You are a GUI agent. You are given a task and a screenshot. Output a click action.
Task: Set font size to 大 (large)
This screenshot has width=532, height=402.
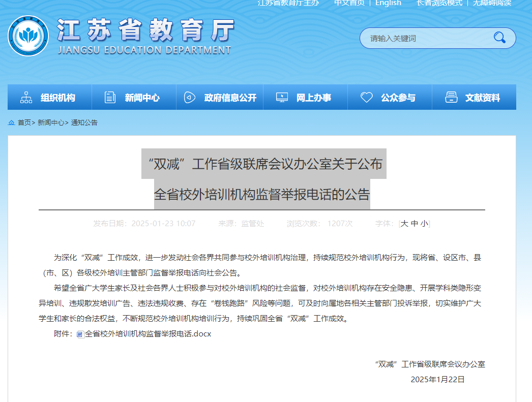point(404,224)
